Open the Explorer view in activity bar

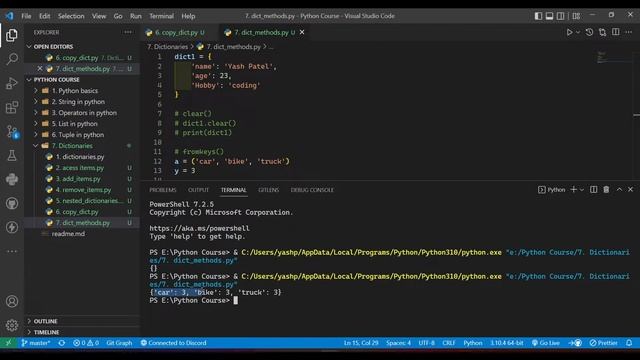[12, 35]
